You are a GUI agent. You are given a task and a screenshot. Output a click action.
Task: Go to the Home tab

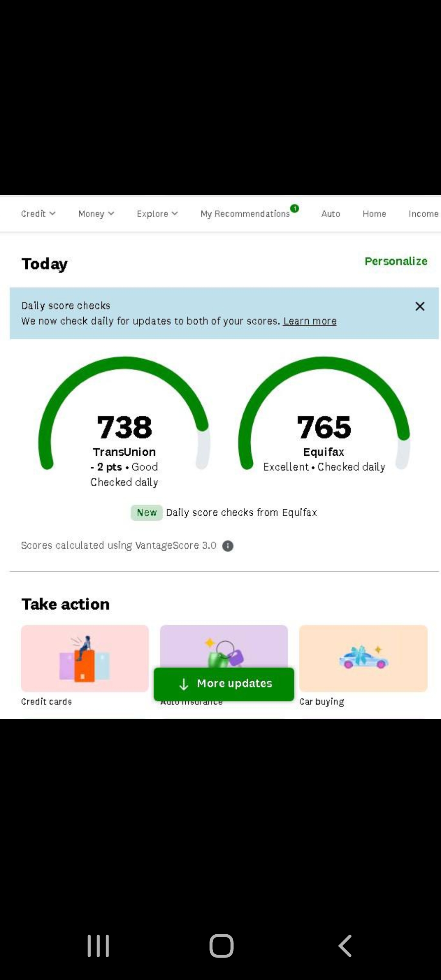coord(374,214)
